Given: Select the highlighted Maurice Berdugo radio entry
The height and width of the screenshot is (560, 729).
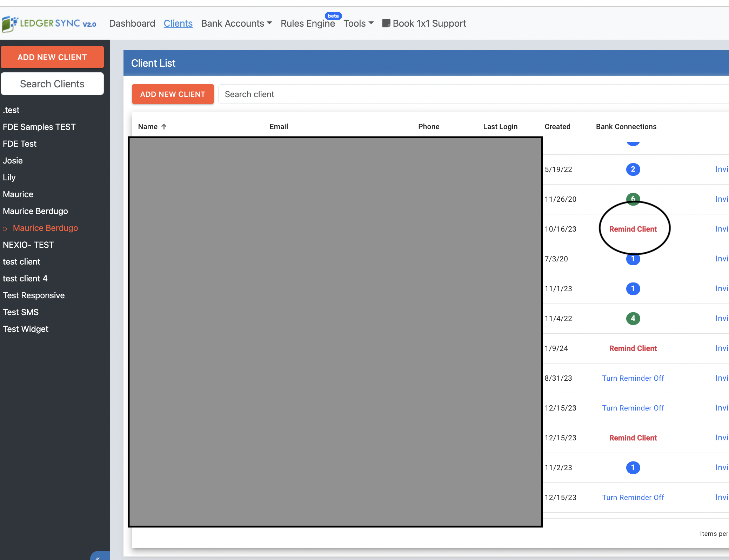Looking at the screenshot, I should [45, 228].
